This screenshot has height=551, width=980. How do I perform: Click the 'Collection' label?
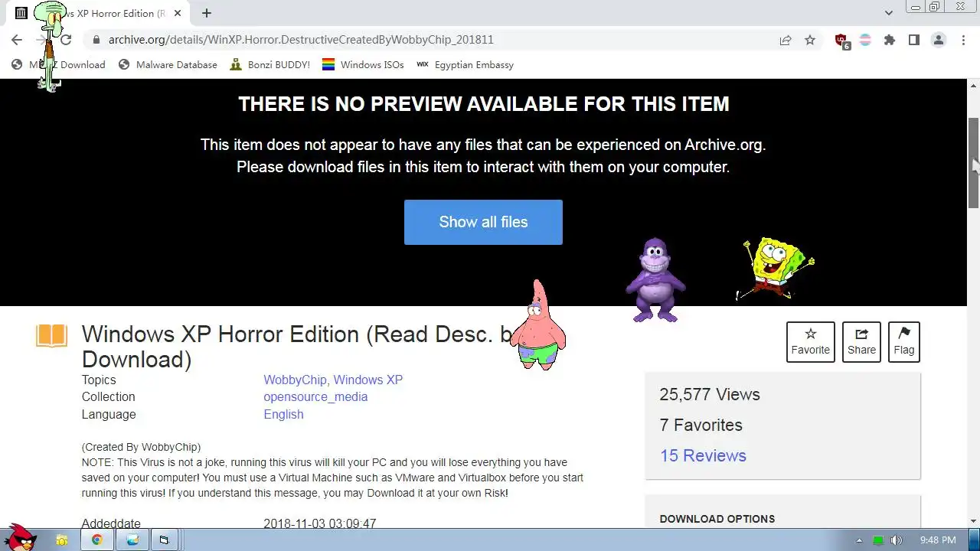pos(108,396)
